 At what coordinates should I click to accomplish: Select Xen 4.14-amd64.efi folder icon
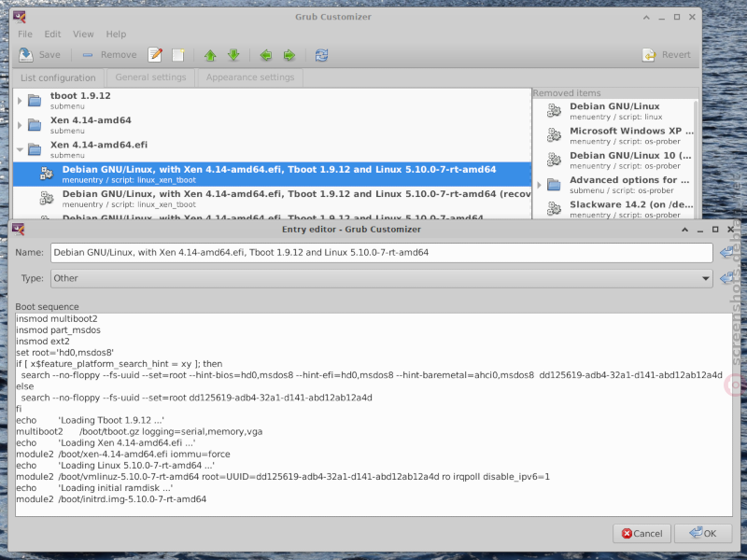tap(35, 149)
